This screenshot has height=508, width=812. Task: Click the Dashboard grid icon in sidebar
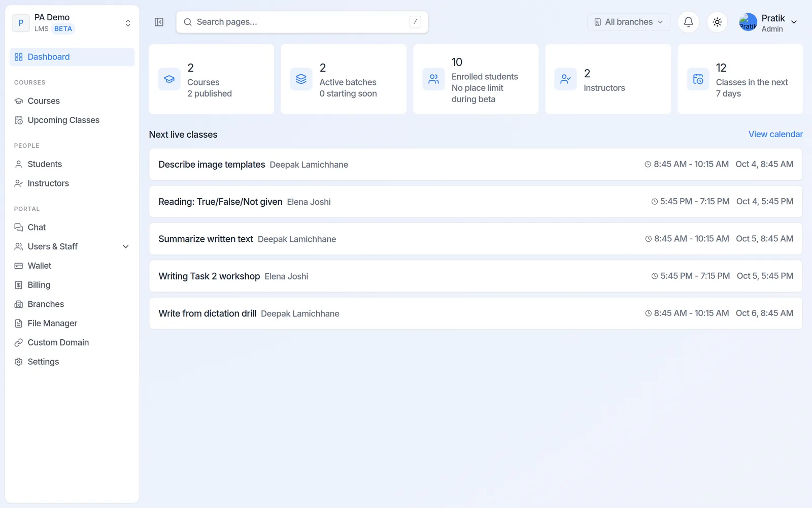point(19,57)
